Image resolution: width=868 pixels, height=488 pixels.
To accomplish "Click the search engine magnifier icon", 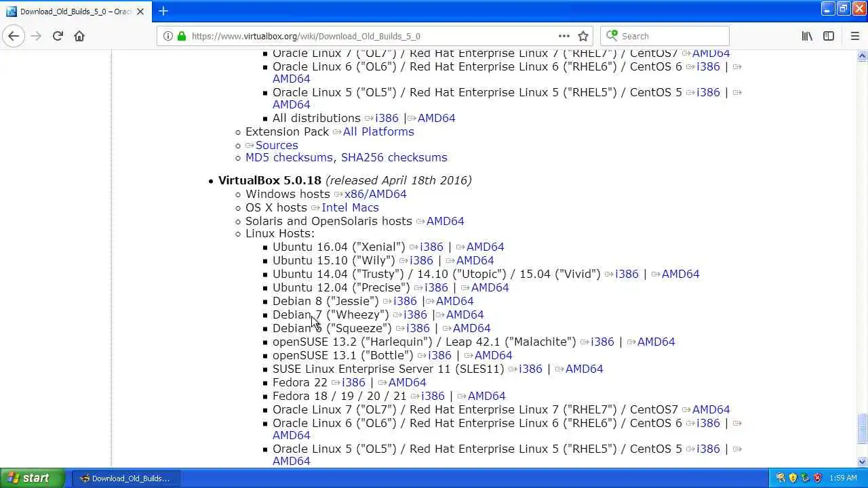I will pyautogui.click(x=612, y=36).
